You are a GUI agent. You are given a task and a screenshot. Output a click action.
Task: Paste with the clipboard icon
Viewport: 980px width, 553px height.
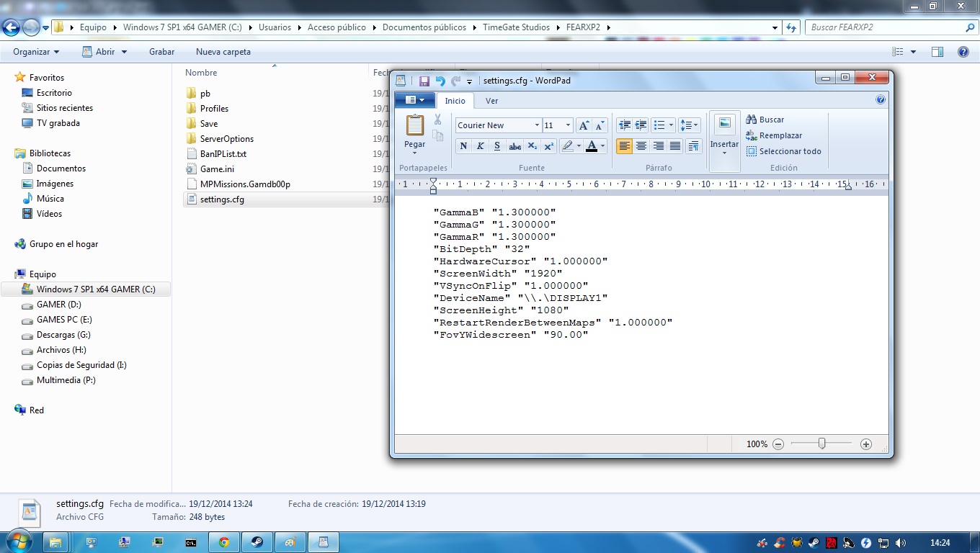(x=415, y=125)
